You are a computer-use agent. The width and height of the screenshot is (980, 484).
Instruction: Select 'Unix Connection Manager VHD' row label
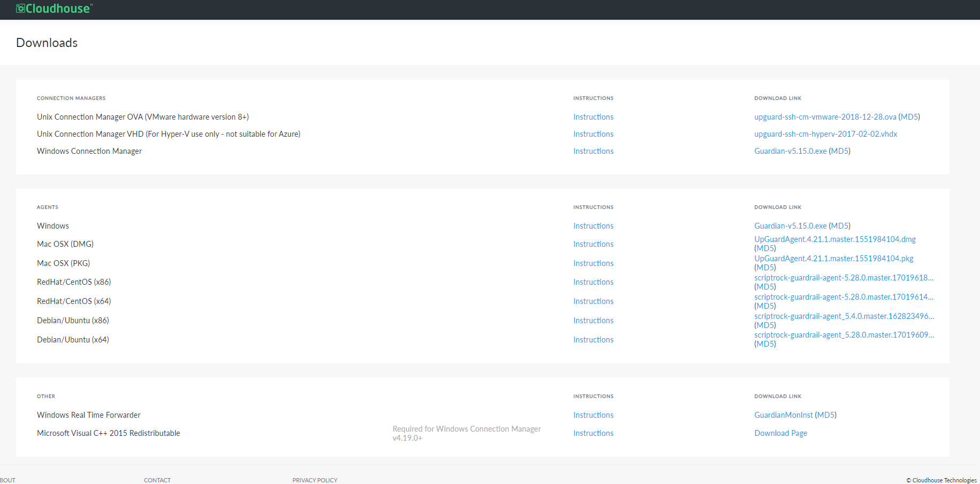point(168,134)
